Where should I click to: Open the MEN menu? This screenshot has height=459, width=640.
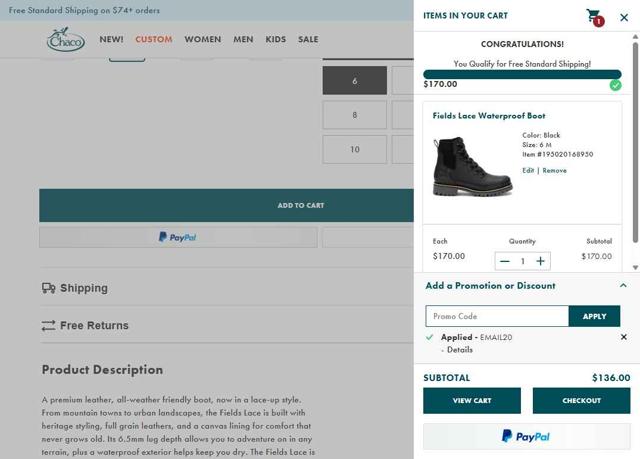tap(243, 40)
